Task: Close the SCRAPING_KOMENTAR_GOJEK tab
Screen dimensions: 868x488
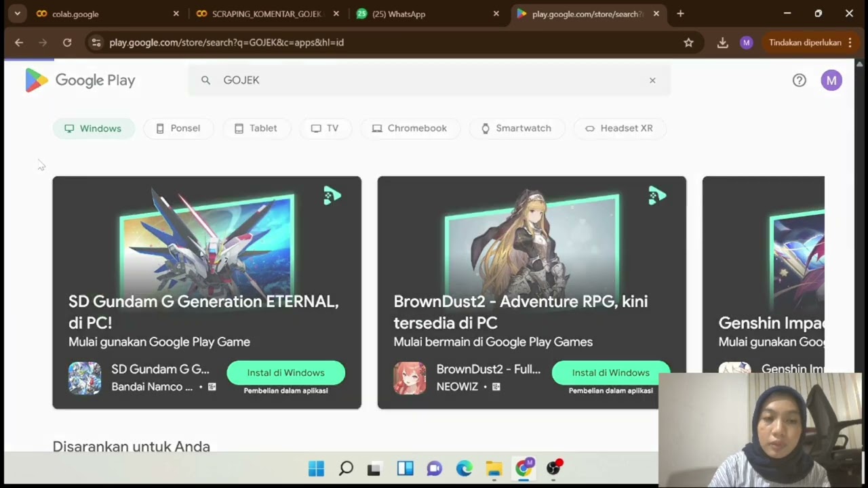Action: click(336, 14)
